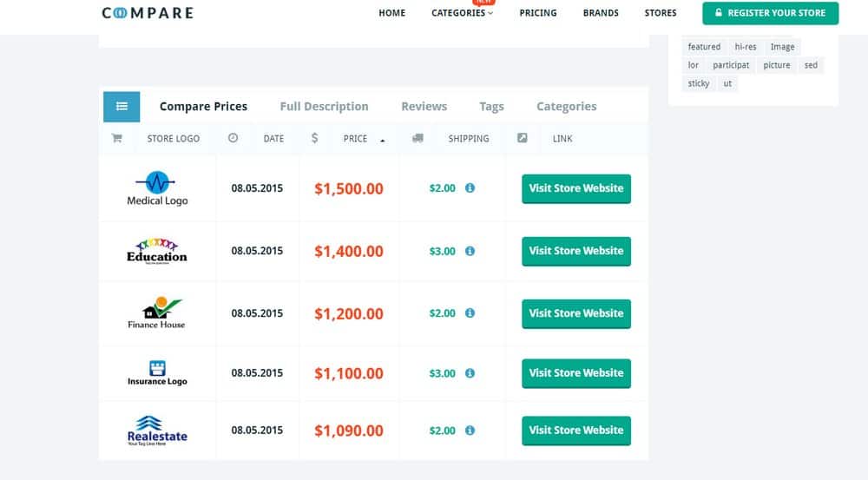
Task: Go to Brands in the top menu
Action: (x=601, y=13)
